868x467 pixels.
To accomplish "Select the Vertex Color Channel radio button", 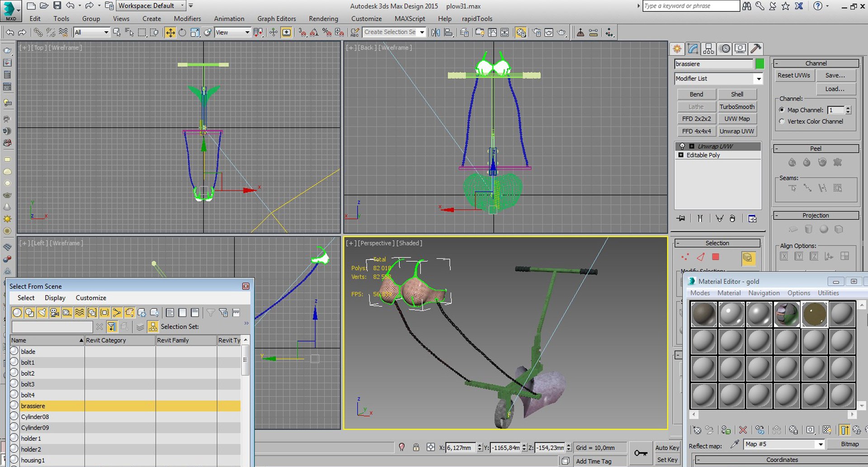I will (x=782, y=121).
